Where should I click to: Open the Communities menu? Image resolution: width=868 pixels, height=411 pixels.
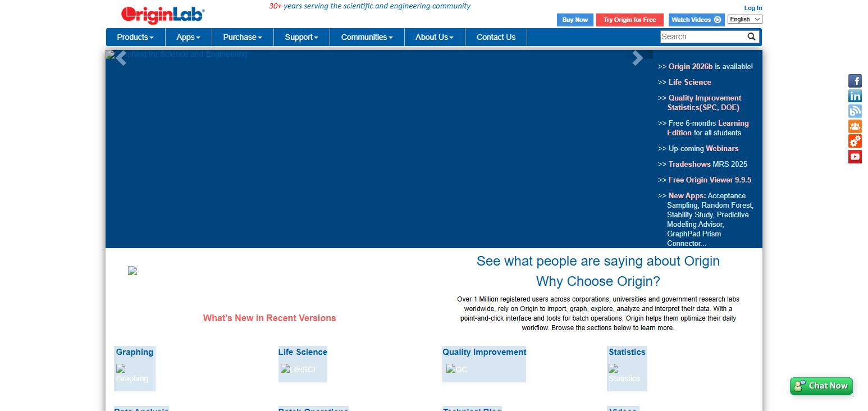[367, 37]
